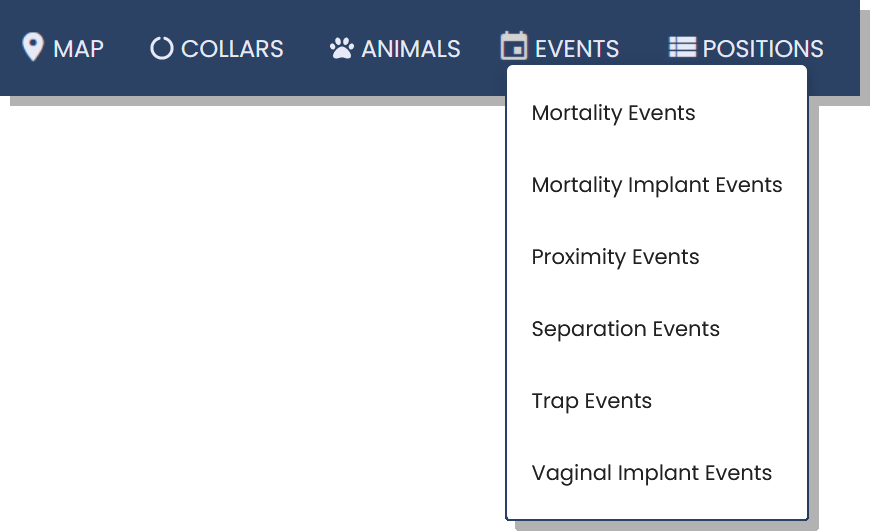Screen dimensions: 870x531
Task: Collapse the EVENTS dropdown via its label
Action: [577, 49]
